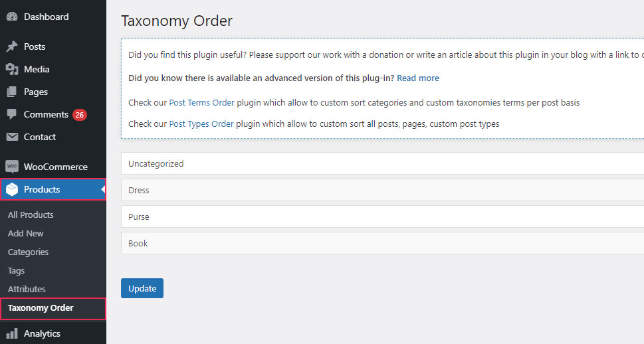Click the Dashboard gauge icon
This screenshot has height=344, width=644.
(x=12, y=17)
